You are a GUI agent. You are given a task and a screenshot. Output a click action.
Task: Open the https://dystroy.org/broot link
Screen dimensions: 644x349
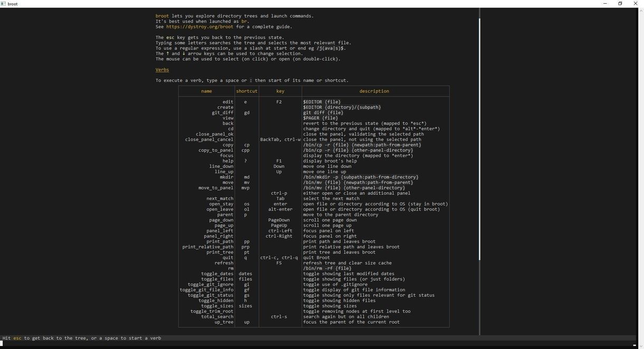click(x=200, y=27)
